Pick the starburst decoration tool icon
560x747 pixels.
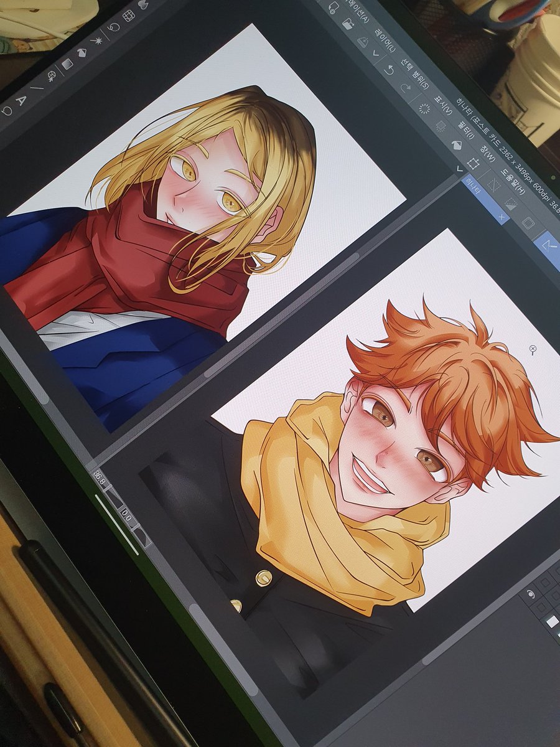98,40
